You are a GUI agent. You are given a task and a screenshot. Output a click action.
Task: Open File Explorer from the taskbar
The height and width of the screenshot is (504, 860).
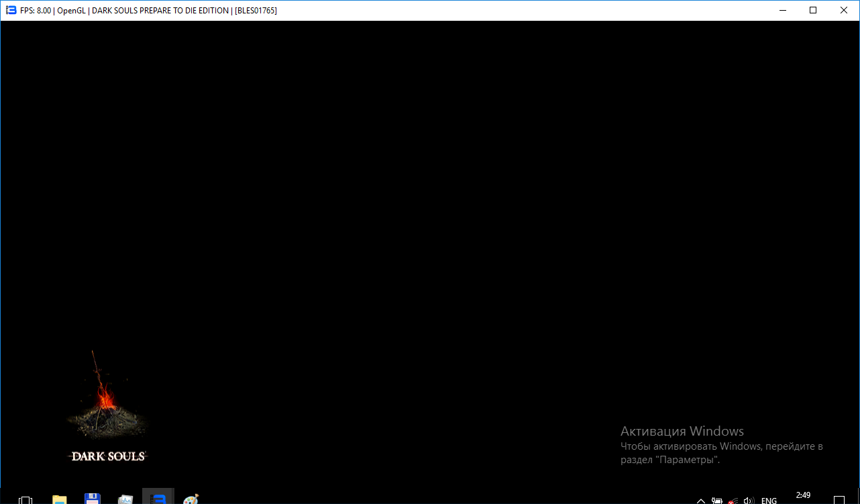[60, 499]
